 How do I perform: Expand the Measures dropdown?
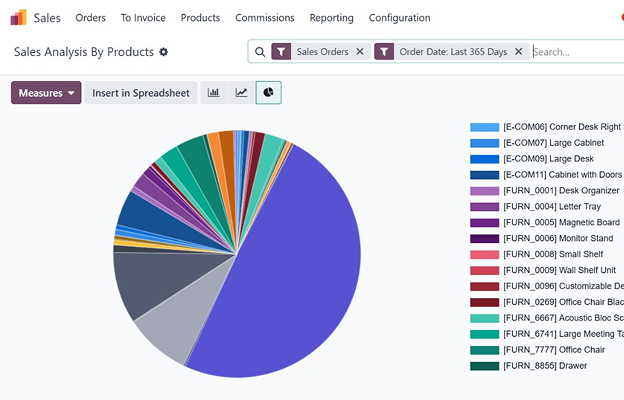46,93
